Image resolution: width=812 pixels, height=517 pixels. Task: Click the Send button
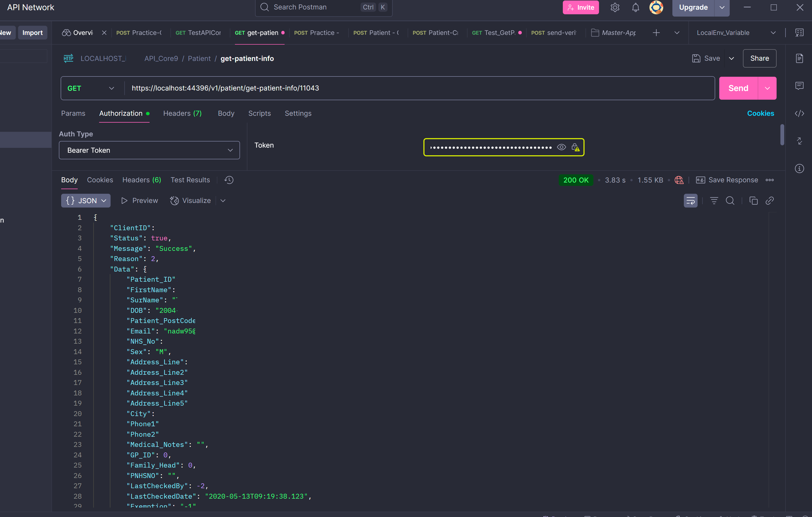click(x=738, y=88)
